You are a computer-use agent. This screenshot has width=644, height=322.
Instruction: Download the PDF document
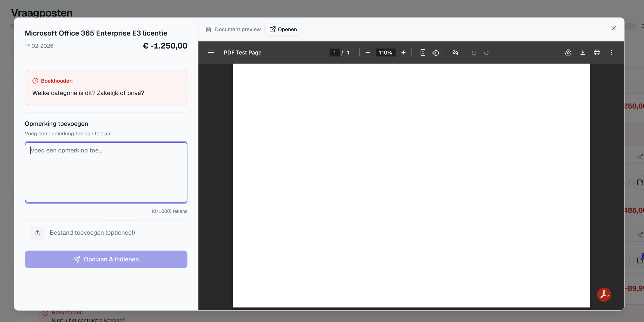point(583,53)
